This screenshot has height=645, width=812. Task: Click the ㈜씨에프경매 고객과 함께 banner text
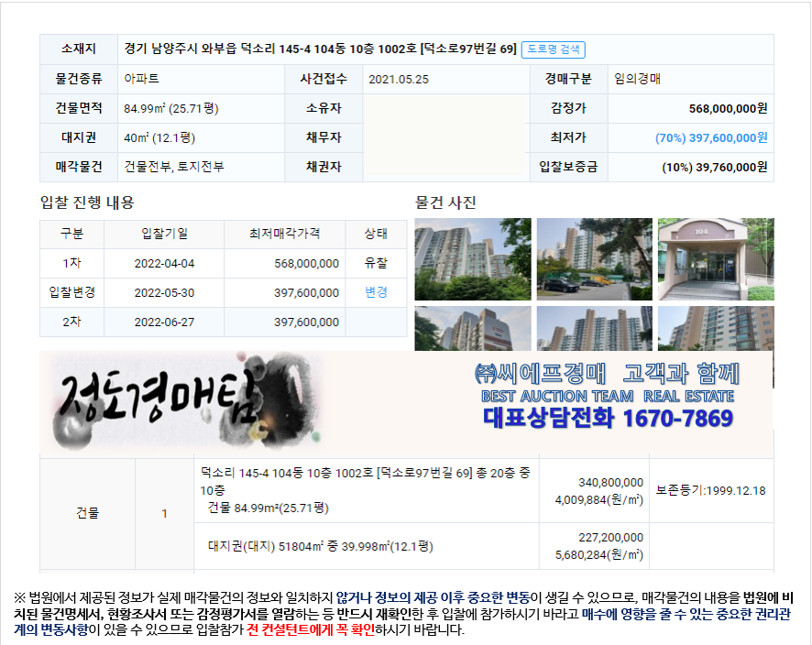pos(607,373)
